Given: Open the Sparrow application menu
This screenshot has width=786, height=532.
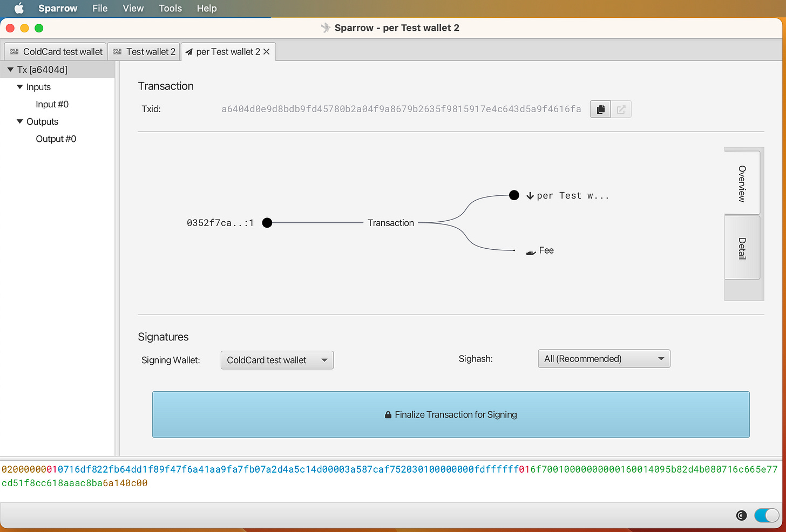Looking at the screenshot, I should 58,8.
